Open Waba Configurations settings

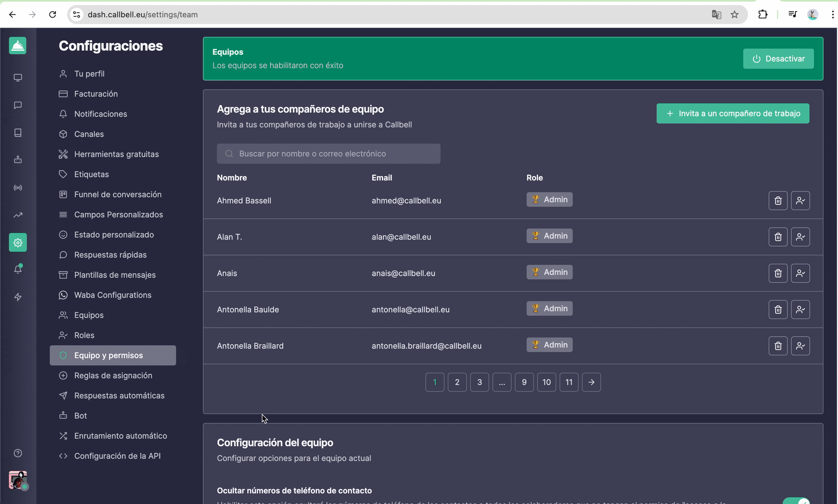click(113, 295)
